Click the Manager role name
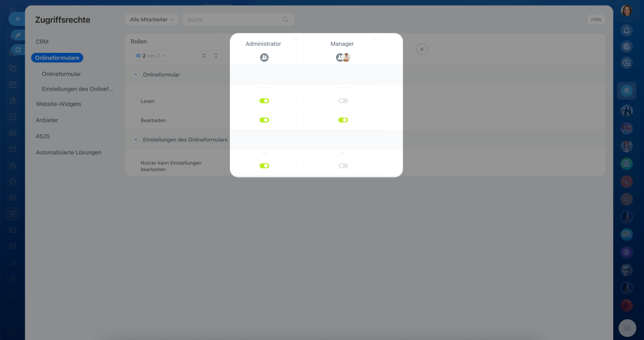The height and width of the screenshot is (340, 644). [342, 44]
